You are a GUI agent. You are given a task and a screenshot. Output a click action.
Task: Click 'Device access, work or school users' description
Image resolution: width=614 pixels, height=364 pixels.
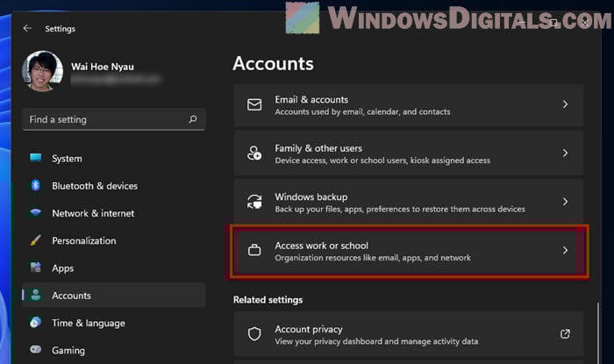pos(382,161)
